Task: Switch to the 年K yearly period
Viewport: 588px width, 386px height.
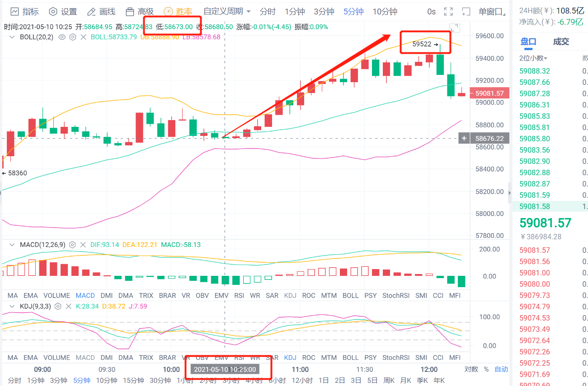Action: click(439, 381)
